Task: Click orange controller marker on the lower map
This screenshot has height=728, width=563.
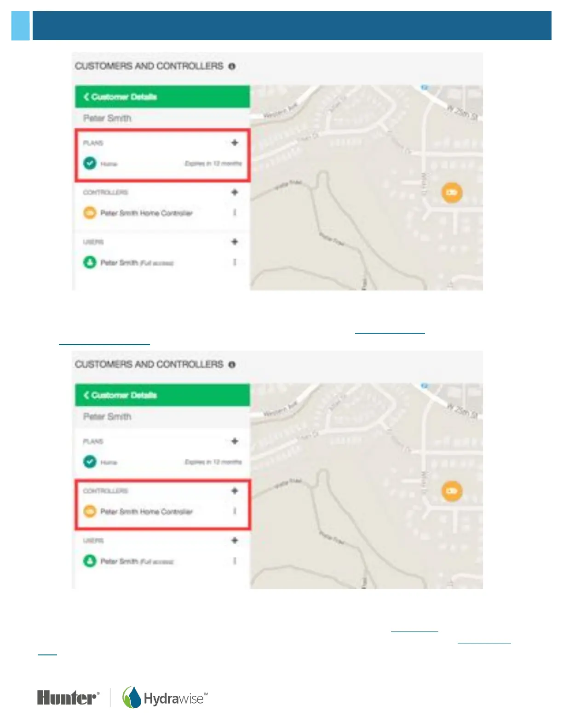Action: tap(452, 491)
